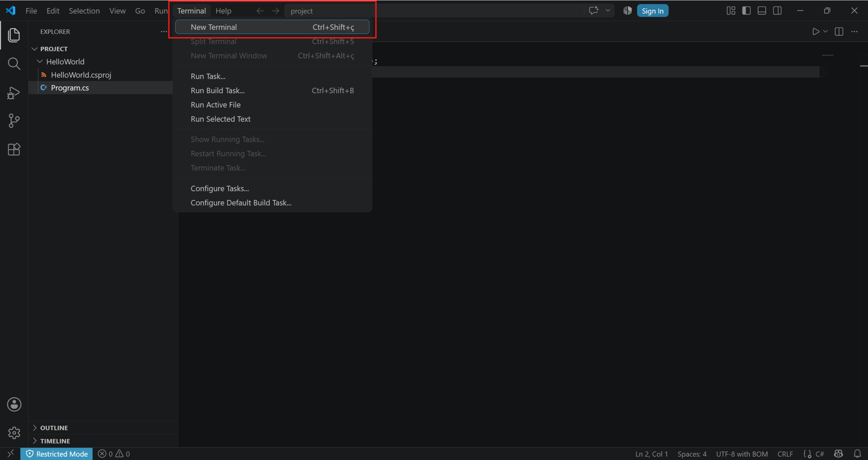Choose Run Active File menu entry

click(272, 105)
